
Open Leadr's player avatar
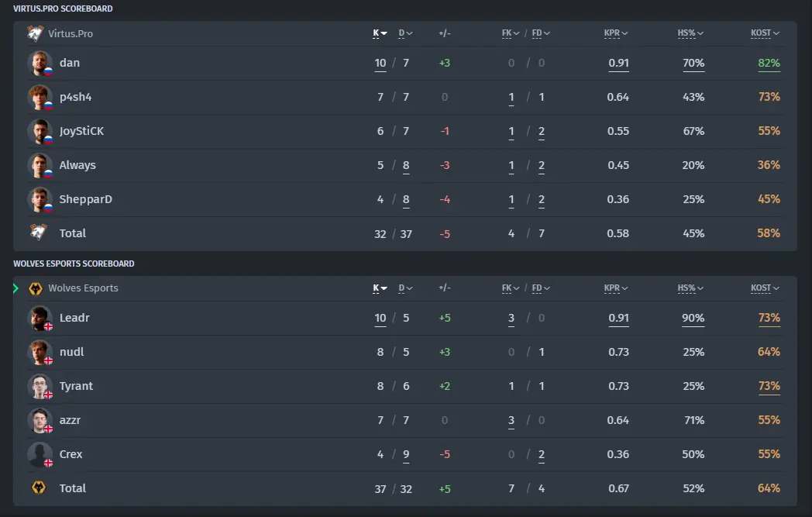pyautogui.click(x=40, y=318)
